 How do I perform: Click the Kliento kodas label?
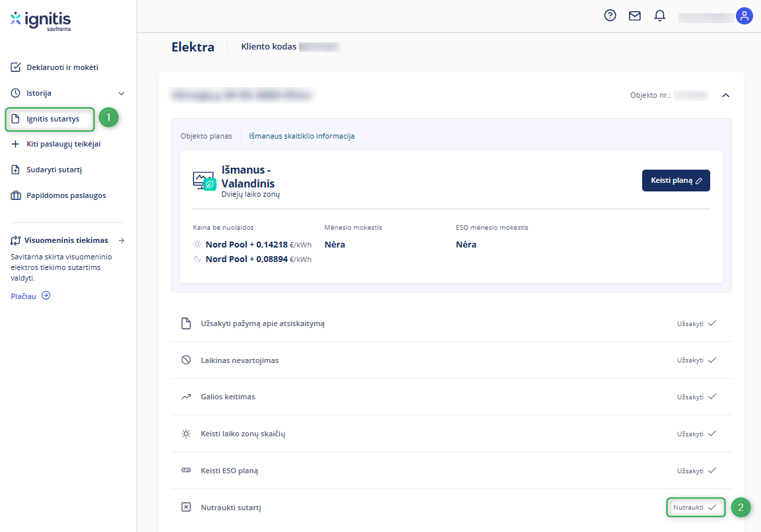269,47
